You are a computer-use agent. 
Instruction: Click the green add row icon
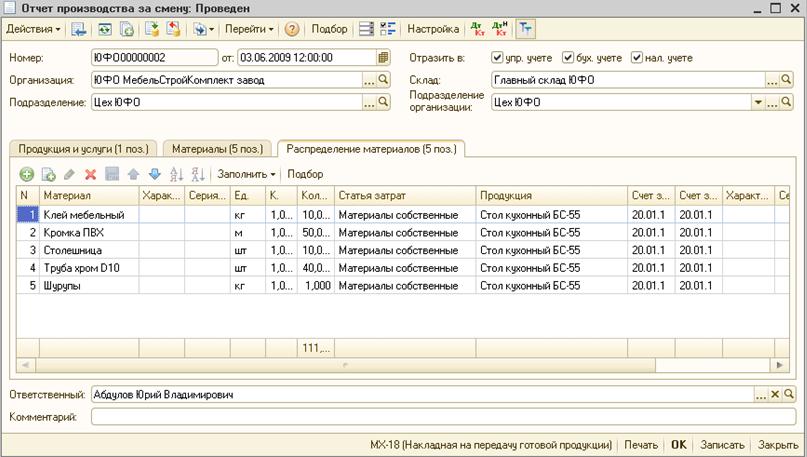coord(27,174)
